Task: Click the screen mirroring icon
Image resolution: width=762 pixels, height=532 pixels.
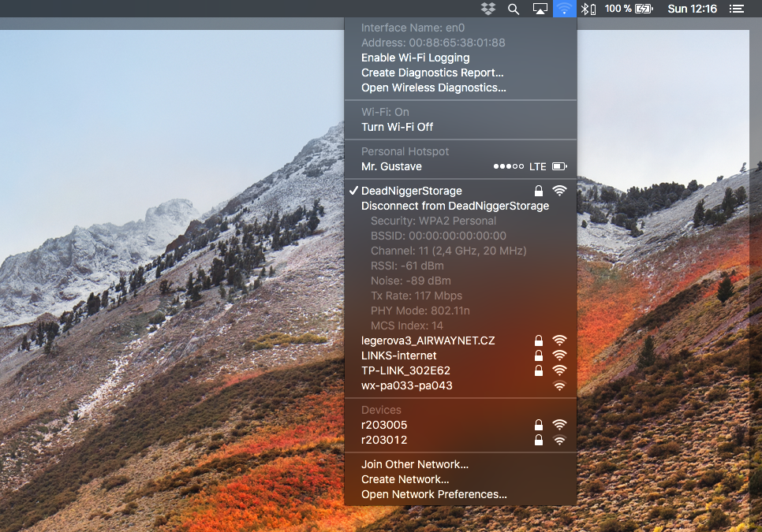Action: click(x=539, y=9)
